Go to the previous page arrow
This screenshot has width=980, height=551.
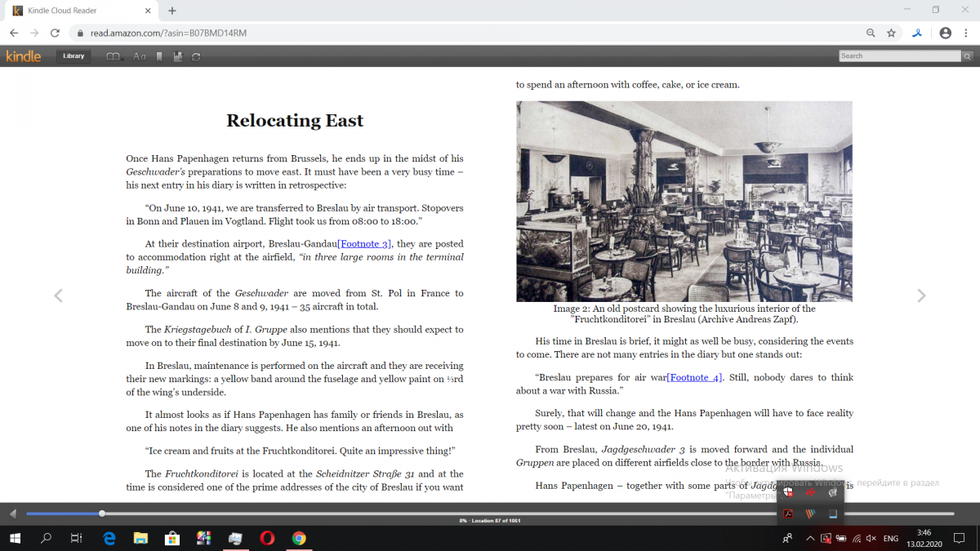58,295
